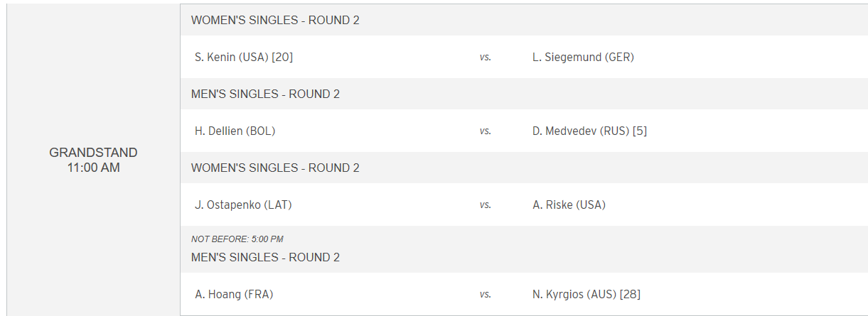868x316 pixels.
Task: Click the last Men's Singles - Round 2 header
Action: 265,258
